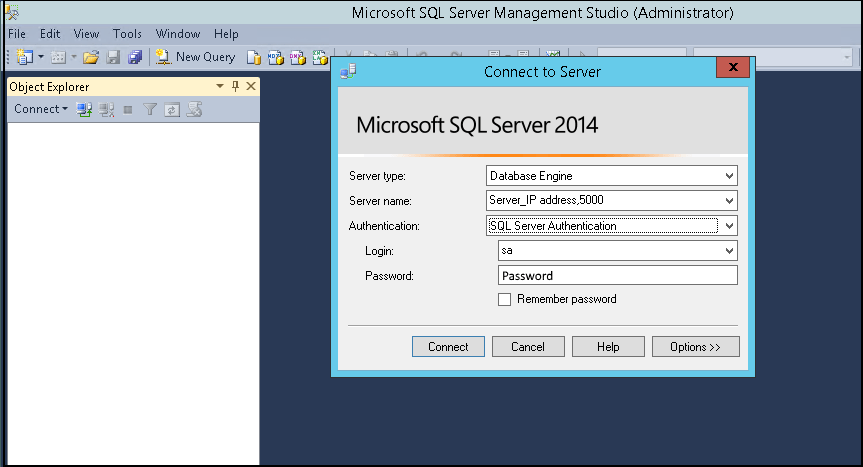
Task: Click the New Project toolbar icon
Action: coord(25,57)
